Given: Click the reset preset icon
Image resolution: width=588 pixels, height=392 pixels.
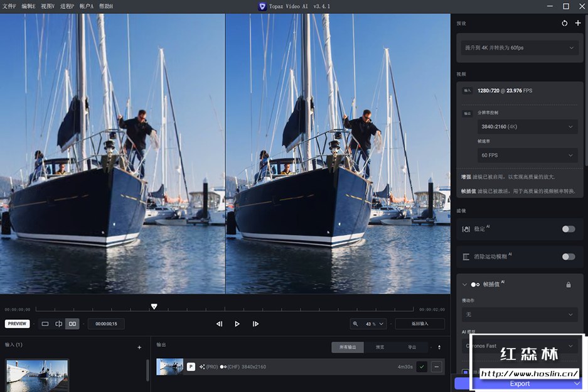Looking at the screenshot, I should [564, 23].
